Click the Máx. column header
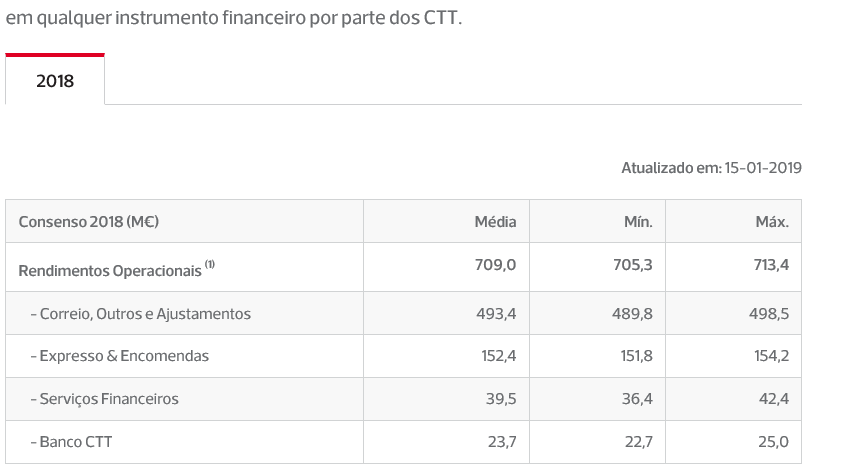Viewport: 845px width, 464px height. click(772, 221)
